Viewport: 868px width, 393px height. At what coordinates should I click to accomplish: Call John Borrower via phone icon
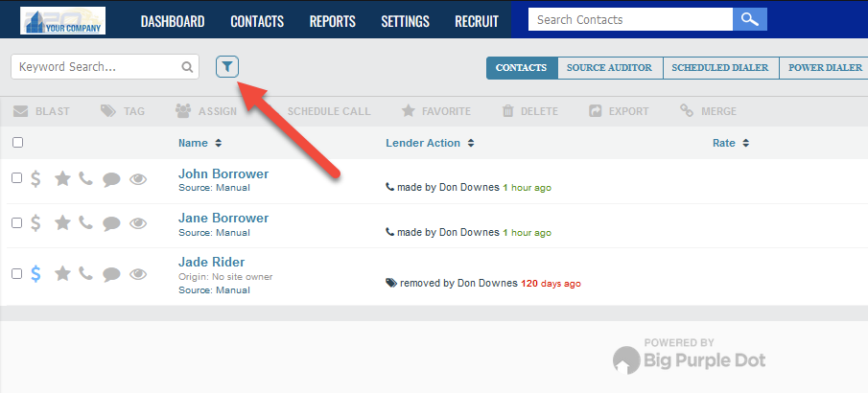click(x=85, y=178)
